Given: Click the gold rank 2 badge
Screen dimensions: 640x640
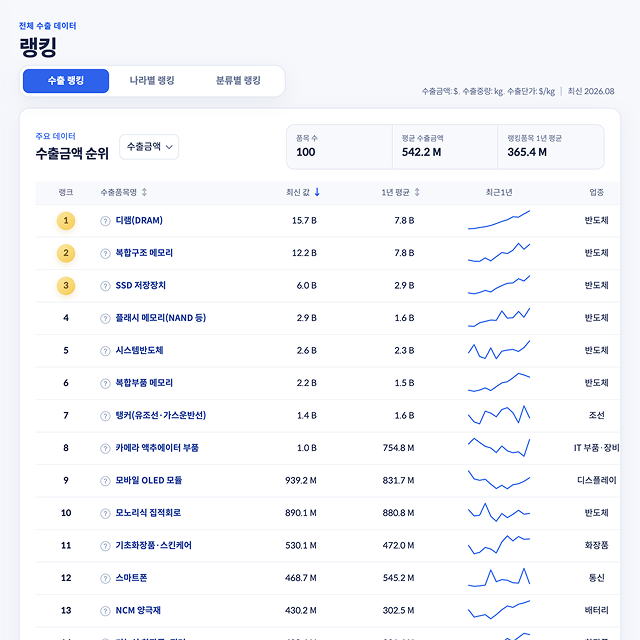Looking at the screenshot, I should click(66, 253).
